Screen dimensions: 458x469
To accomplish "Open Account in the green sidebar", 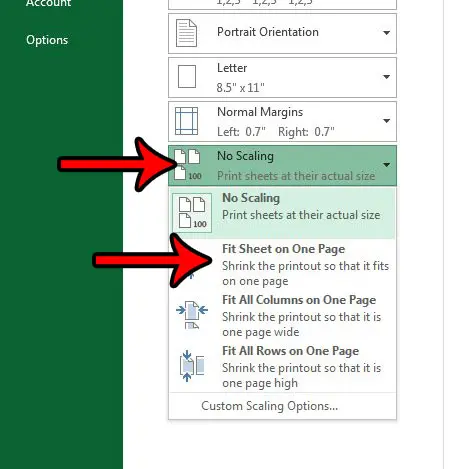I will pyautogui.click(x=48, y=3).
